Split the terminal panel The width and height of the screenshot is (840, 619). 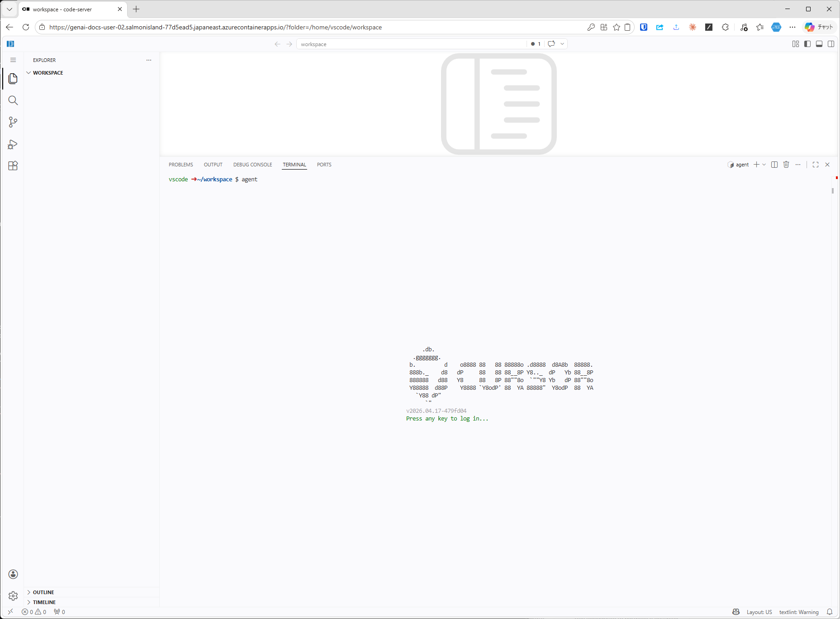[x=774, y=165]
